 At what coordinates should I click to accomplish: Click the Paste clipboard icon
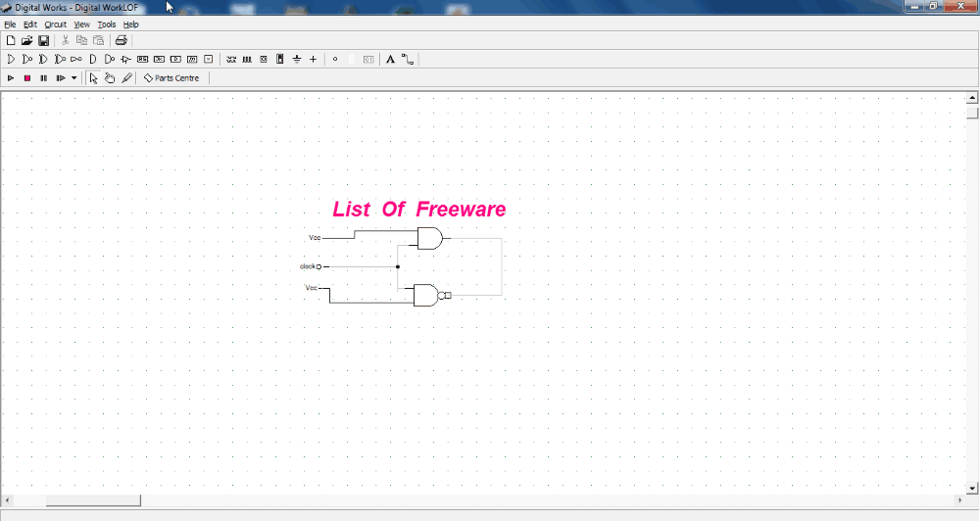pos(99,40)
